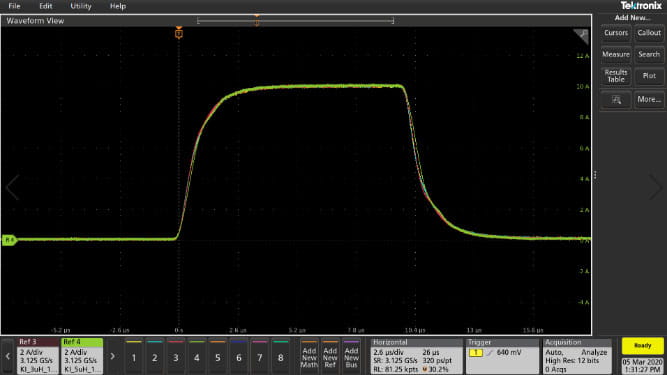Open the Utility menu
Image resolution: width=667 pixels, height=375 pixels.
coord(80,6)
